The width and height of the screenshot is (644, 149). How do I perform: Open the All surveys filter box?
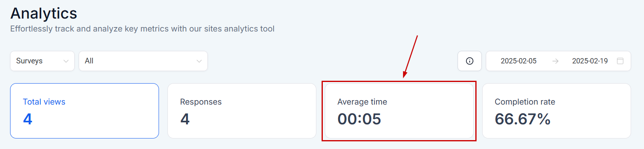(143, 61)
